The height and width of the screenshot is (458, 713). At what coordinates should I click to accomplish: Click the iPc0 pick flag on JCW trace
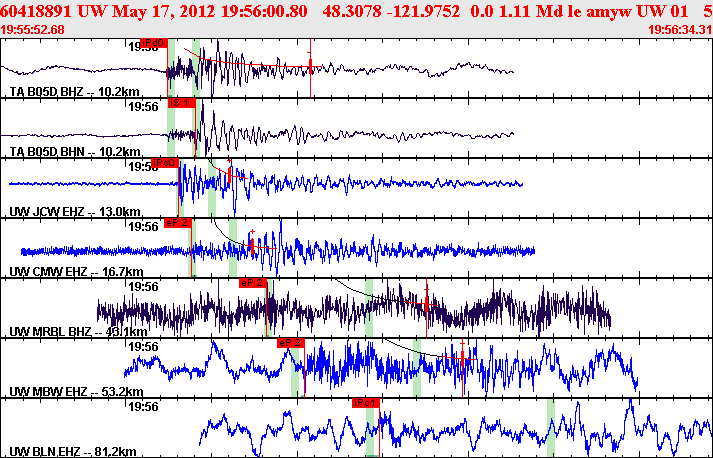pos(165,162)
